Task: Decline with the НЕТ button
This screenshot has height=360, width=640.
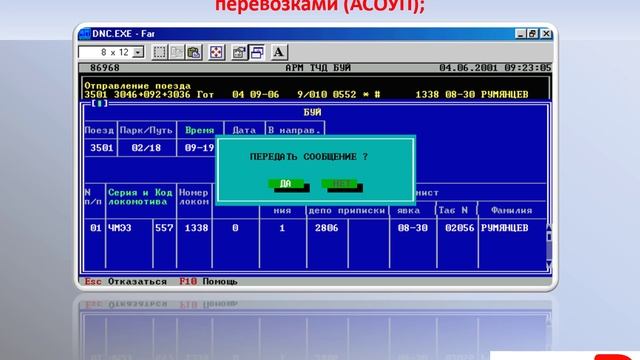Action: click(340, 184)
